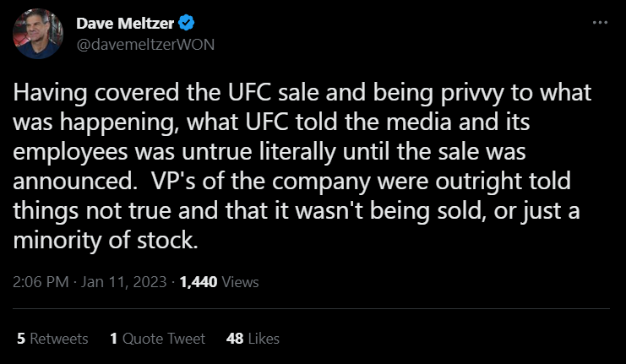Show the 5 Retweets list

click(x=52, y=339)
